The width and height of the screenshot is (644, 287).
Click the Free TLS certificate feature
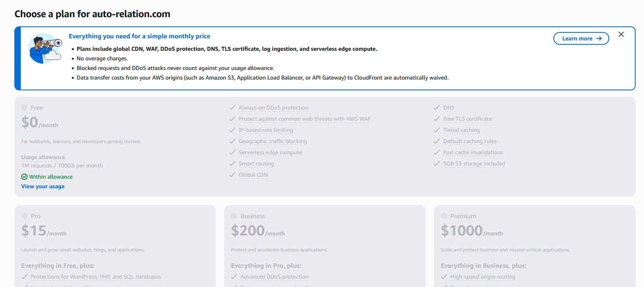[467, 119]
